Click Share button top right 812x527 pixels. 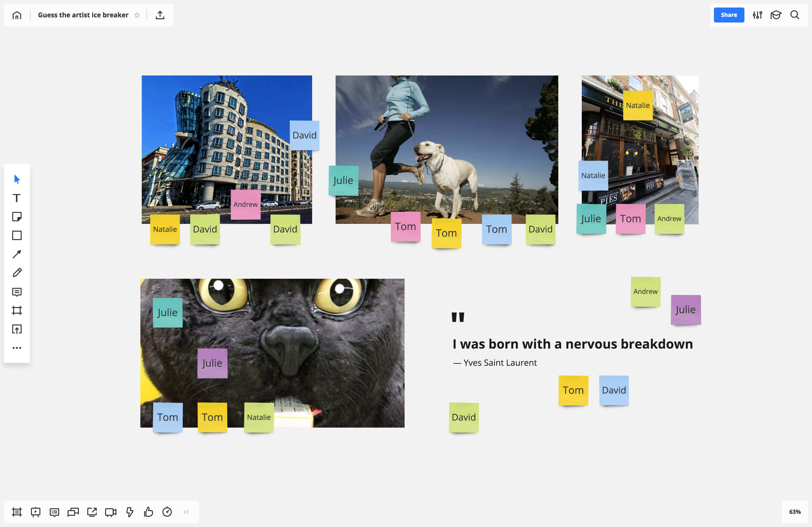pyautogui.click(x=728, y=15)
